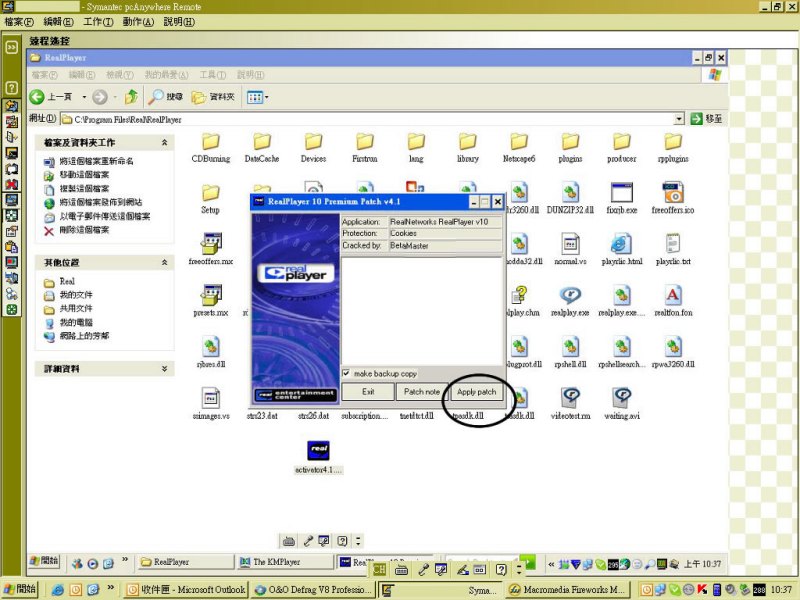
Task: Open the pcAnywhere 動作(A) menu
Action: (x=138, y=22)
